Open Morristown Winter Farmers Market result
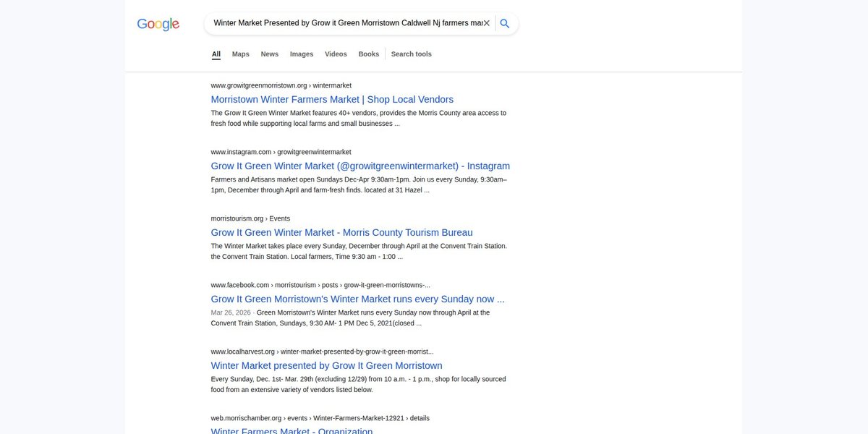This screenshot has width=868, height=434. [332, 100]
